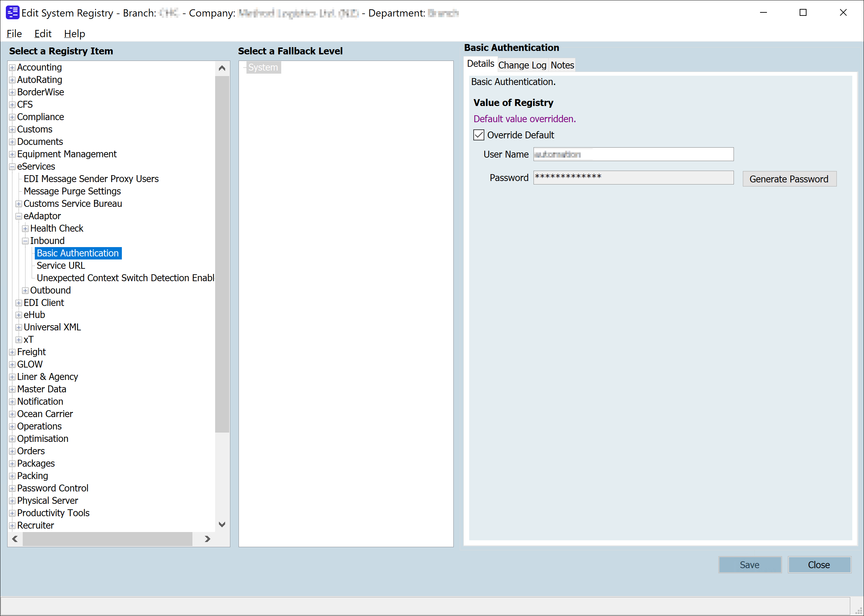Close the Edit System Registry dialog
Viewport: 864px width, 616px height.
tap(819, 564)
